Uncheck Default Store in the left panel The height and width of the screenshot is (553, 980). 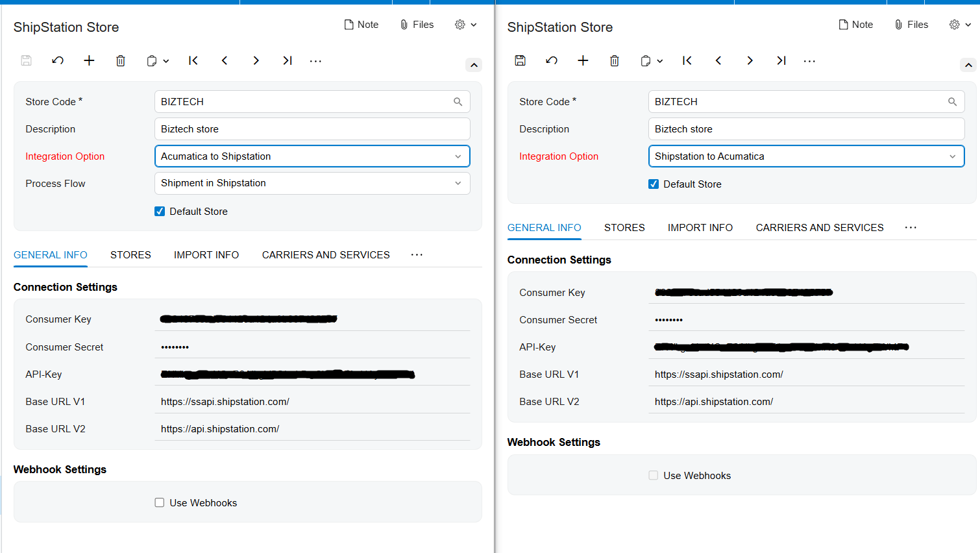(160, 212)
